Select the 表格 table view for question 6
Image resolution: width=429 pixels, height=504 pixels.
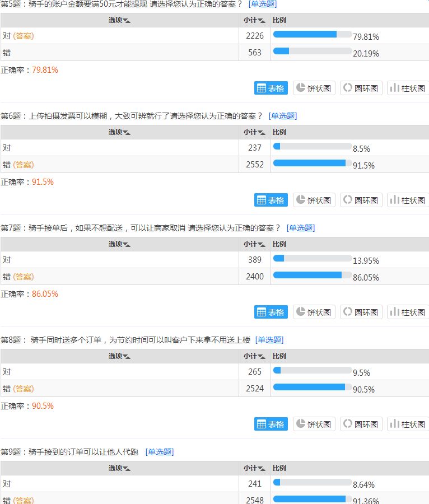271,200
